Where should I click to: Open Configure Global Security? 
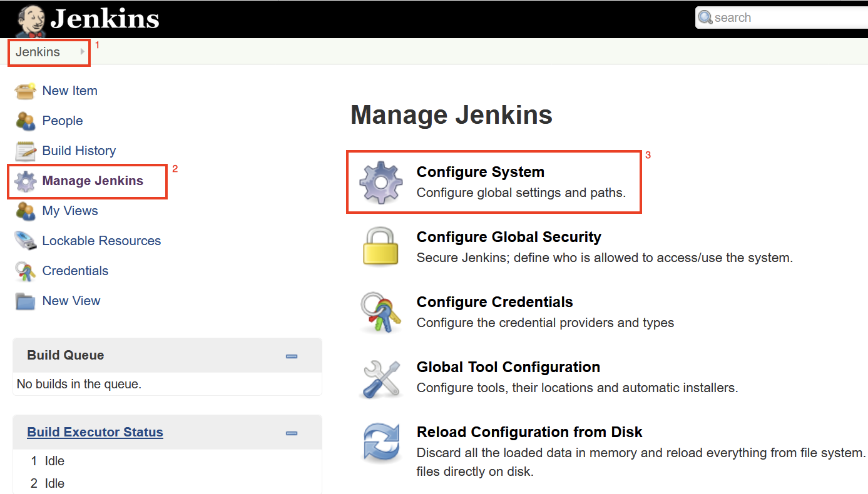click(x=509, y=237)
